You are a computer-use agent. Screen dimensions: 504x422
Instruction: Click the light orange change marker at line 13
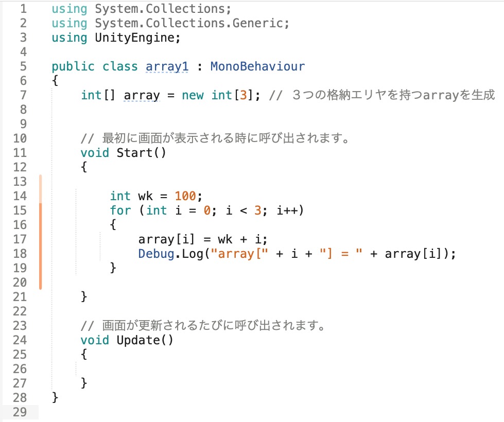coord(40,188)
